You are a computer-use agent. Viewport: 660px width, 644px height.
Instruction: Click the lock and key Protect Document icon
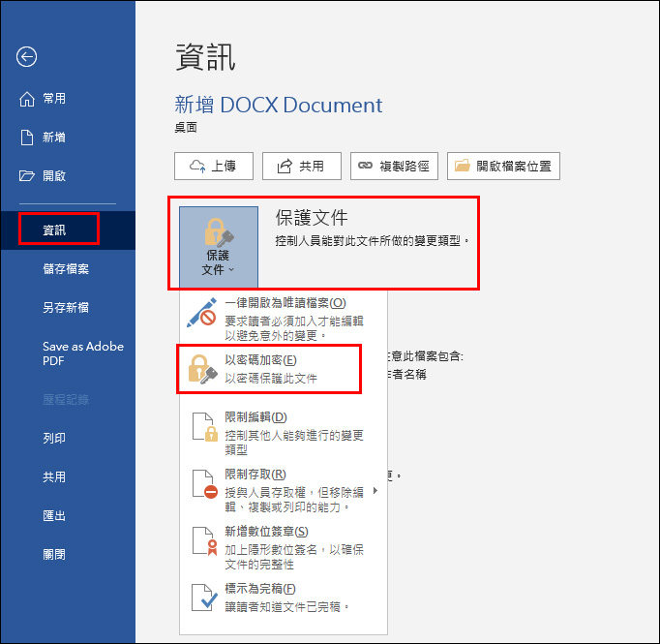[219, 232]
